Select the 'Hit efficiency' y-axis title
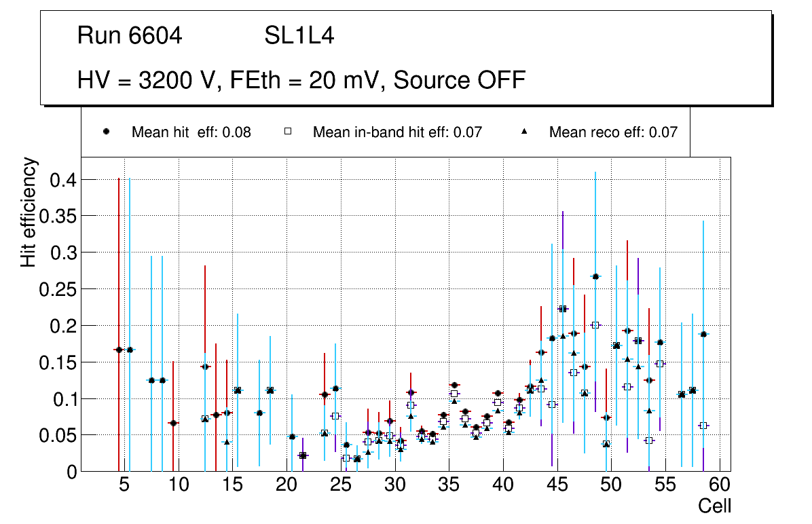This screenshot has height=524, width=812. 29,212
